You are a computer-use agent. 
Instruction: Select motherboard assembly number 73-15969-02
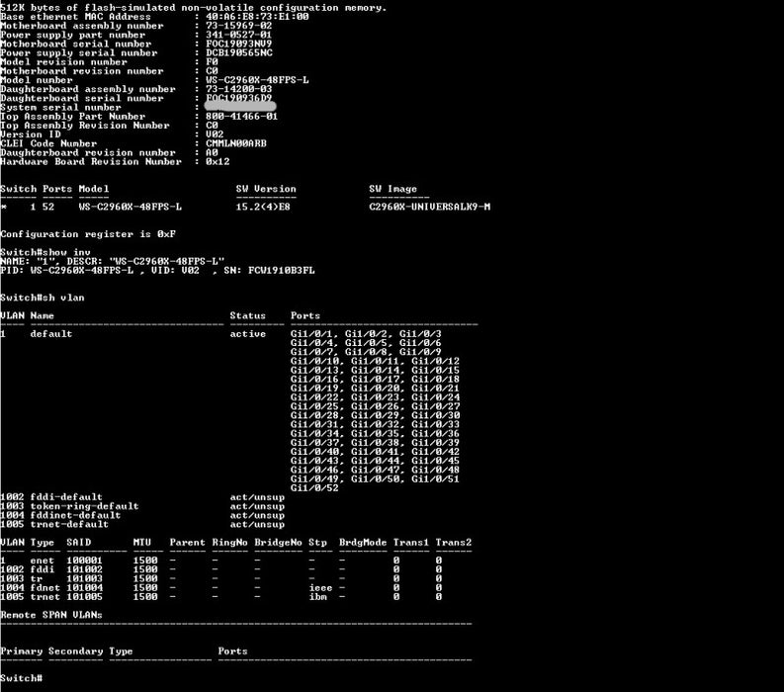pyautogui.click(x=238, y=26)
